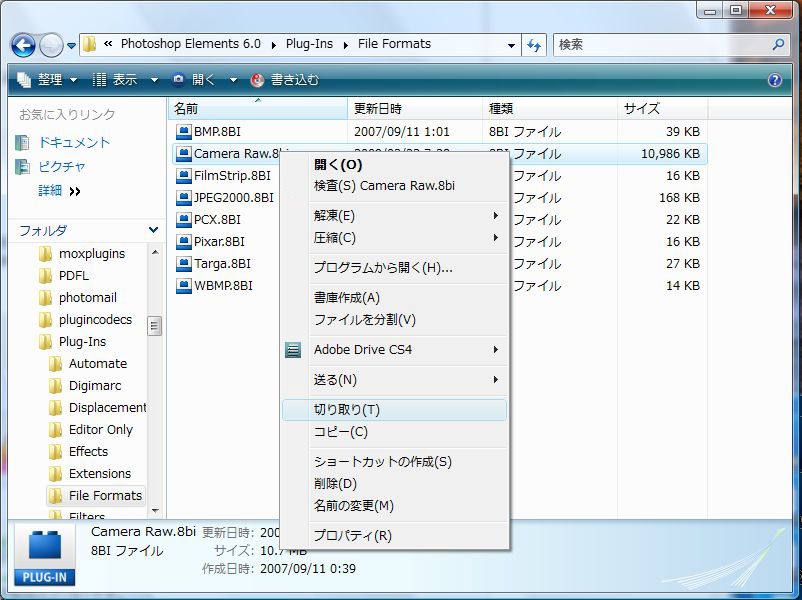Viewport: 802px width, 600px height.
Task: Sort by 更新日時 column header
Action: pyautogui.click(x=415, y=108)
